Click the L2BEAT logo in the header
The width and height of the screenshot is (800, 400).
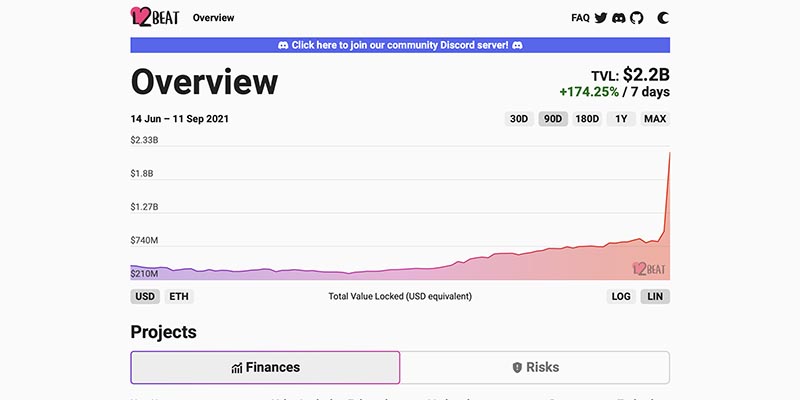point(155,17)
